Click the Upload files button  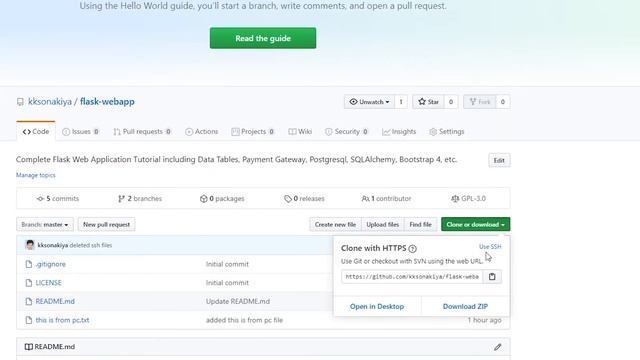point(382,224)
